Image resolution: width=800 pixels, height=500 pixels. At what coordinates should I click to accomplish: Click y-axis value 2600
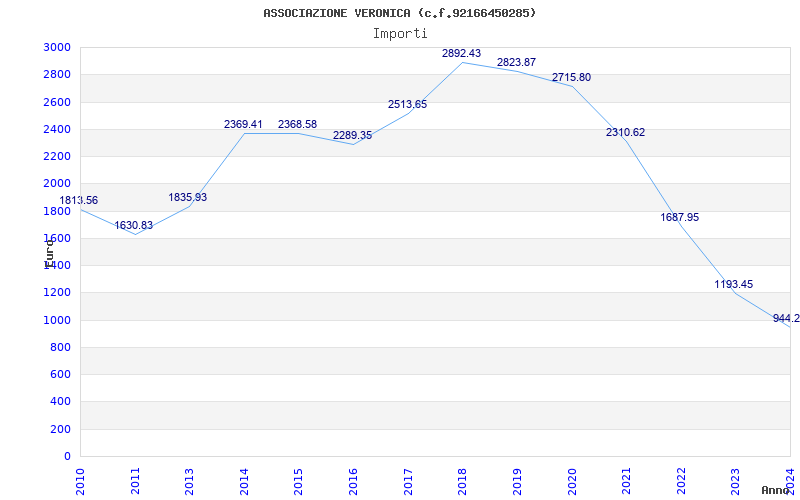tap(57, 102)
